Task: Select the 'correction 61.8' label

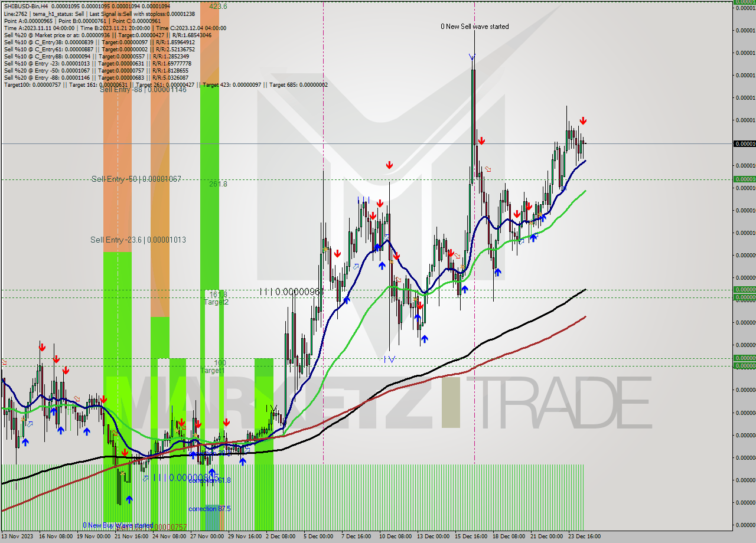Action: pyautogui.click(x=210, y=480)
